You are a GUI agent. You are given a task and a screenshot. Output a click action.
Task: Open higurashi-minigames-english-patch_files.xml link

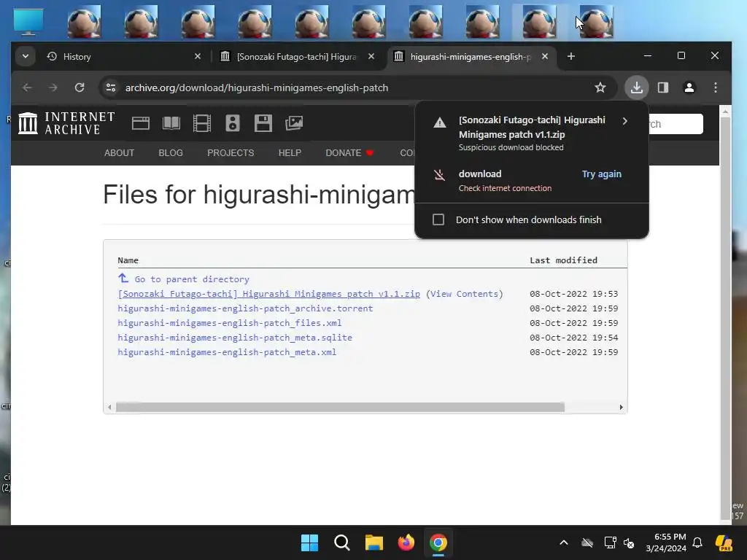(230, 323)
